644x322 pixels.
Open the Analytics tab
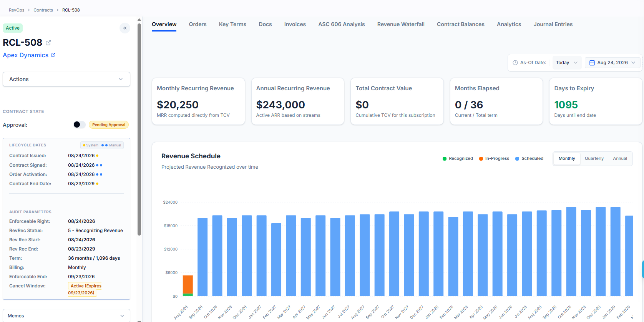click(509, 24)
